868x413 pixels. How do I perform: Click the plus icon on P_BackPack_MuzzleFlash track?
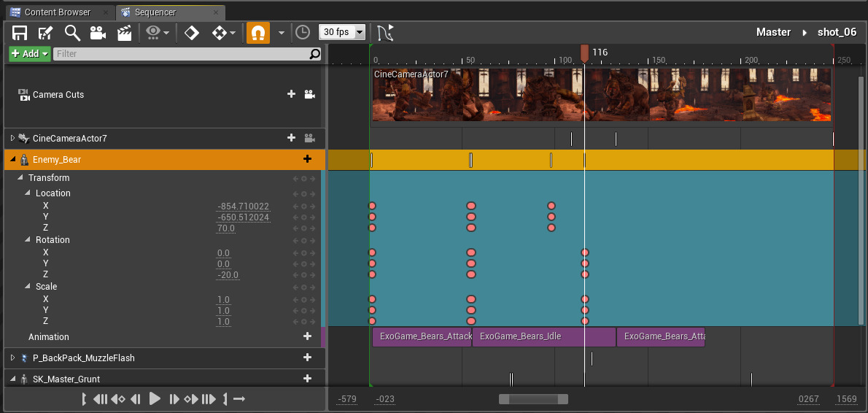pyautogui.click(x=307, y=358)
